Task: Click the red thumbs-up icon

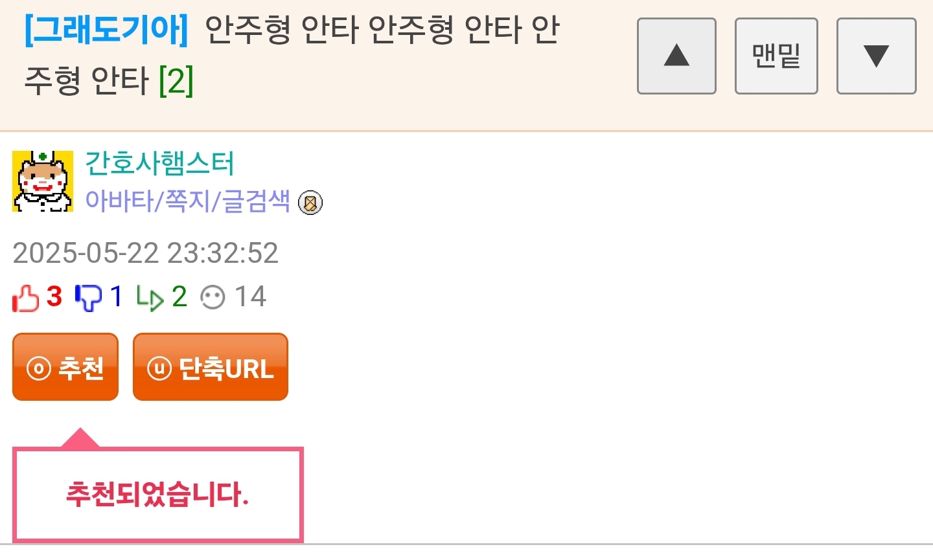Action: coord(26,298)
